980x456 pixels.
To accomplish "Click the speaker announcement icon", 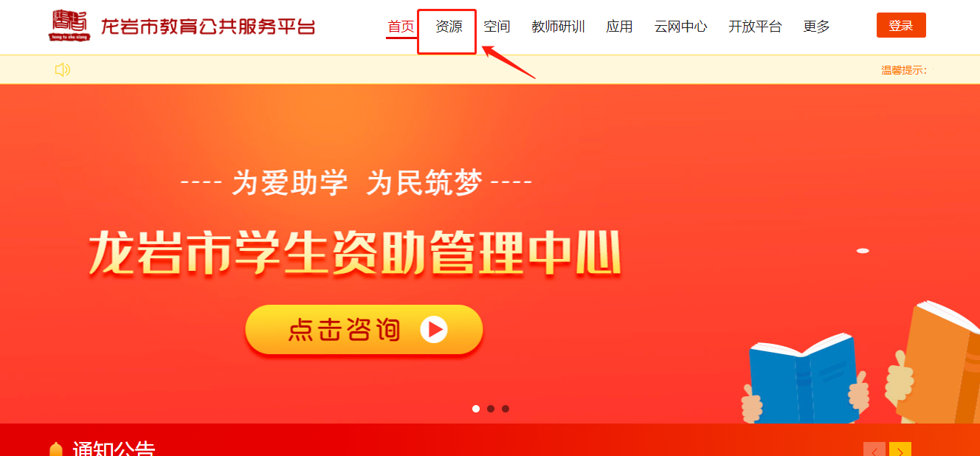I will pyautogui.click(x=63, y=70).
